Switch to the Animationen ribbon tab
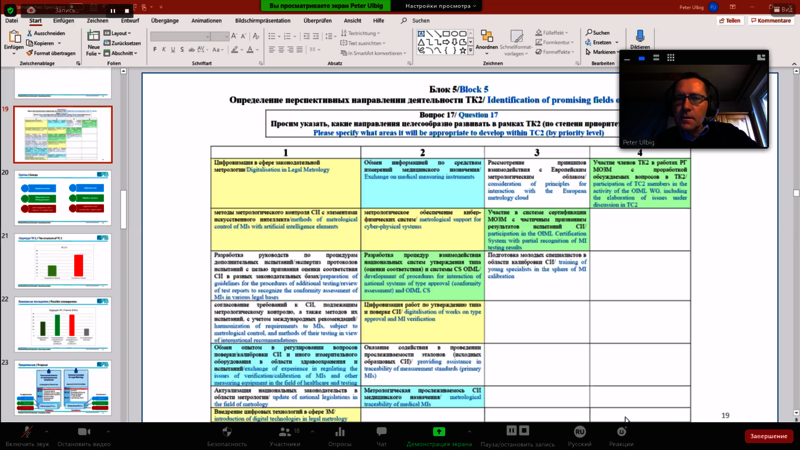 pyautogui.click(x=206, y=20)
